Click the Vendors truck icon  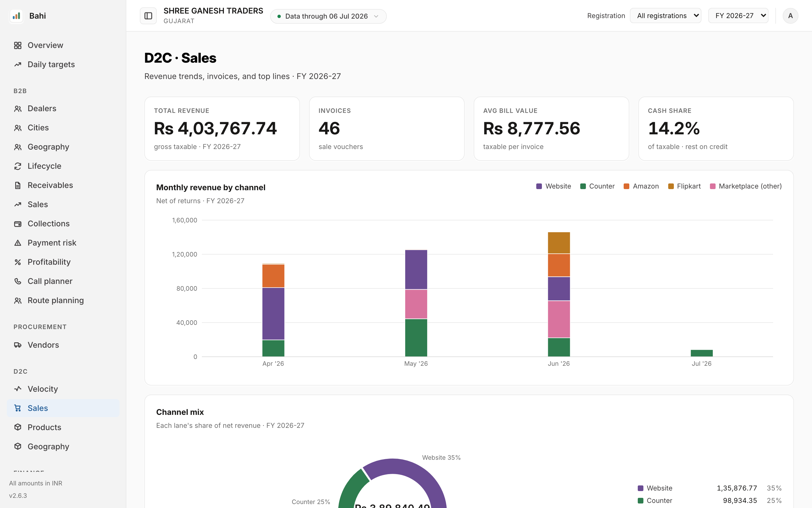(18, 345)
